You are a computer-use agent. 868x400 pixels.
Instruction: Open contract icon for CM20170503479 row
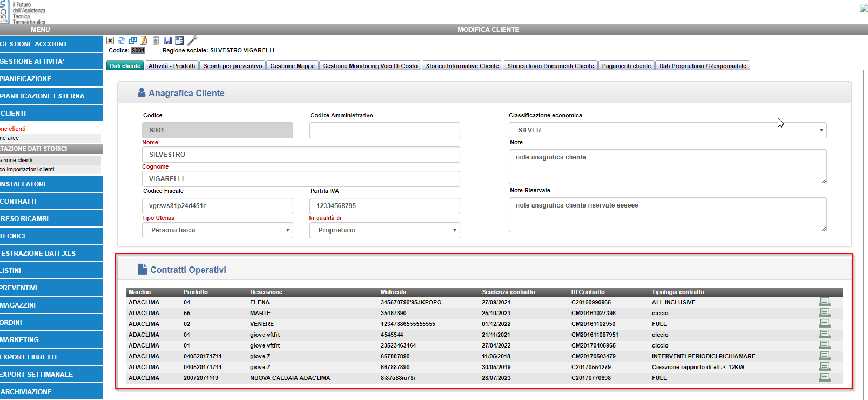(x=824, y=356)
